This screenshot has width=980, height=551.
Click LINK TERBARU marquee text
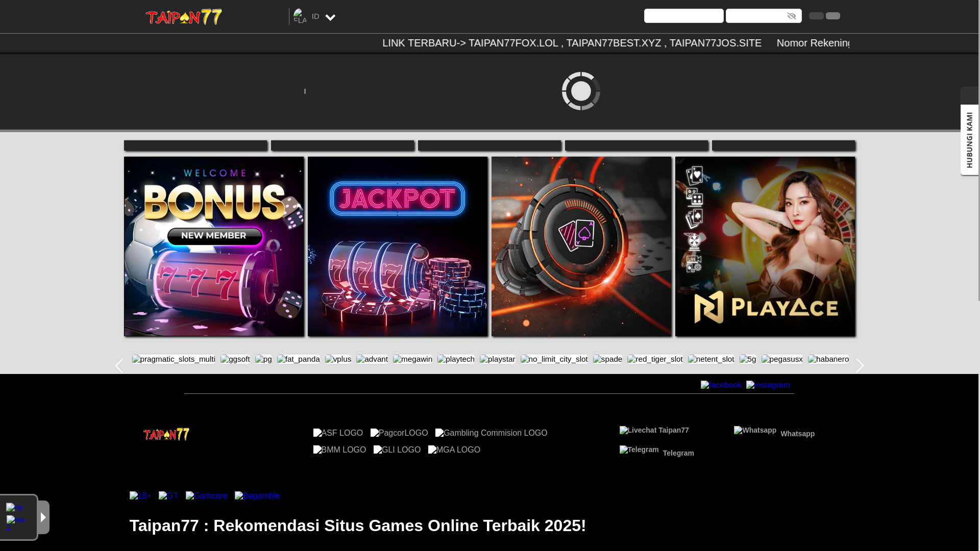[572, 43]
